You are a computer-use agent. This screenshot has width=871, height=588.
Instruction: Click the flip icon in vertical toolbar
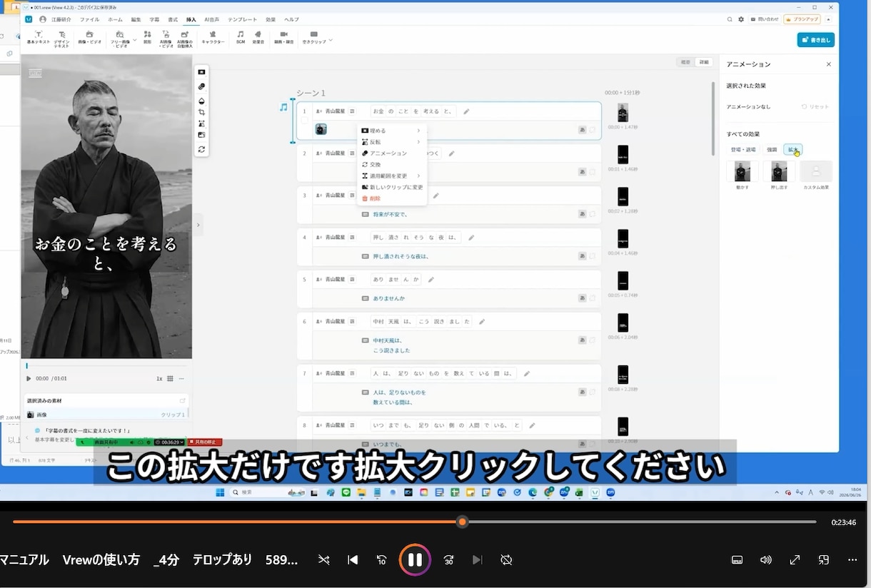coord(202,123)
